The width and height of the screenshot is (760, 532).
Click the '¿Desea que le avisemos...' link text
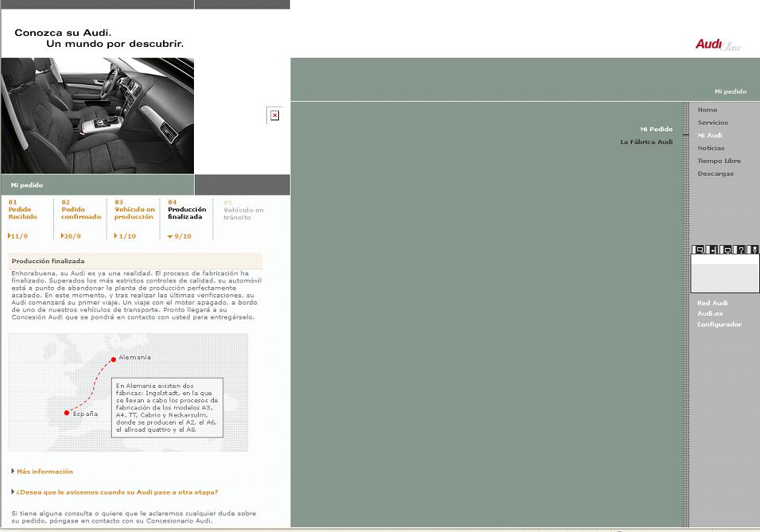tap(117, 492)
